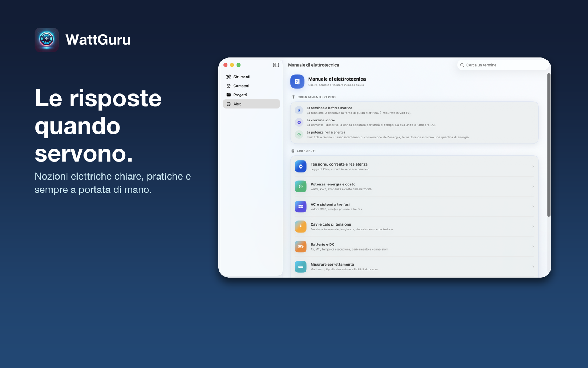Click Legge di Ohm, circuiti in serie subtitle
This screenshot has width=588, height=368.
pos(340,169)
